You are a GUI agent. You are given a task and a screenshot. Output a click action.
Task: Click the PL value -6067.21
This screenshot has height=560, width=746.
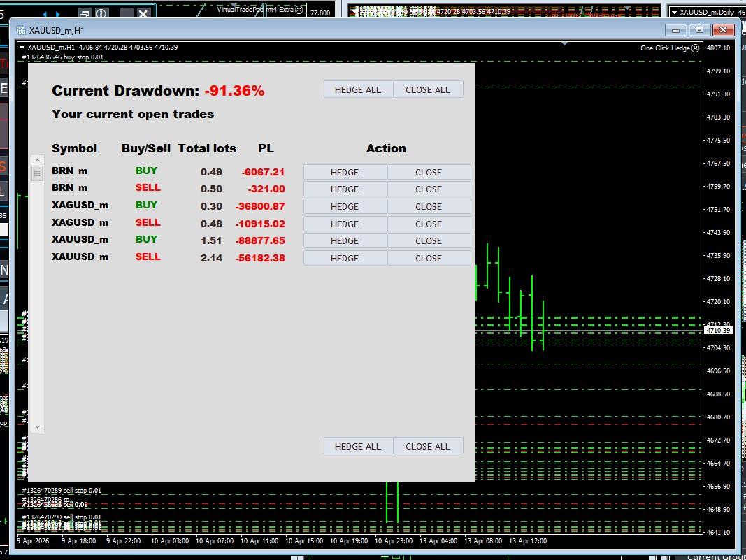(x=263, y=172)
